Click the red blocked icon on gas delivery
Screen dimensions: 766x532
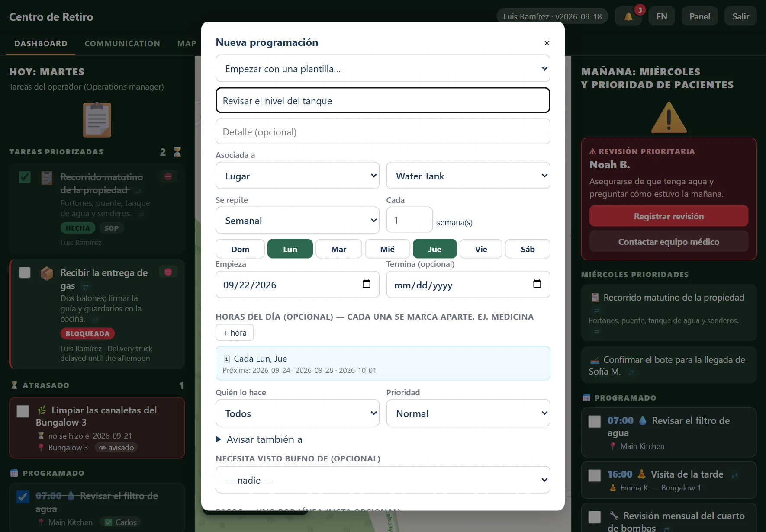coord(168,272)
